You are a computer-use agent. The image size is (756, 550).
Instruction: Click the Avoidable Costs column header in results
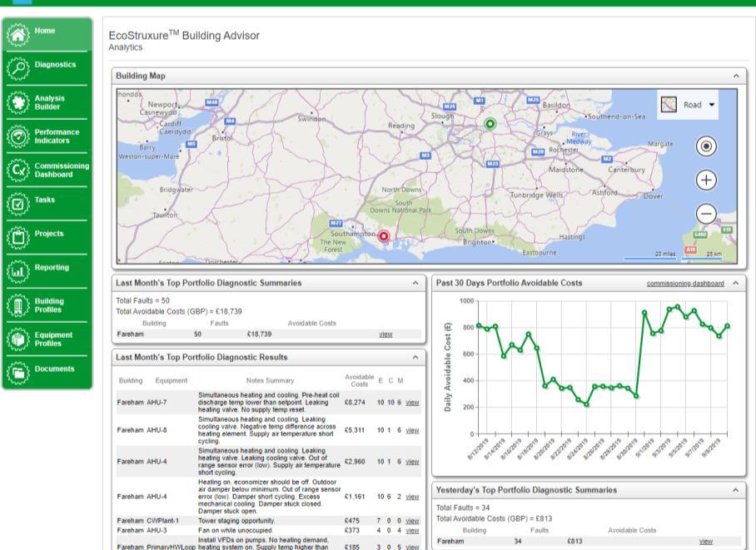[x=359, y=380]
